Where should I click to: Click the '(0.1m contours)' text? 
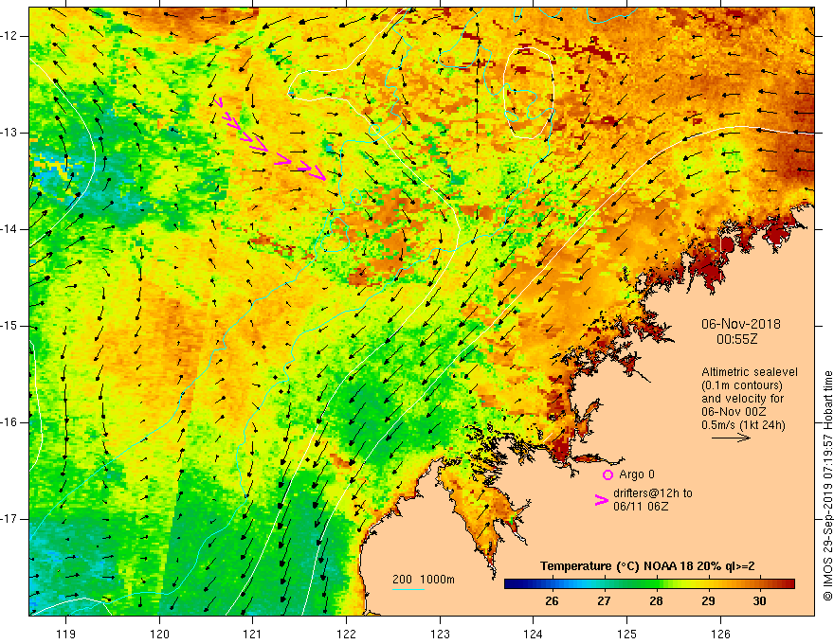741,385
